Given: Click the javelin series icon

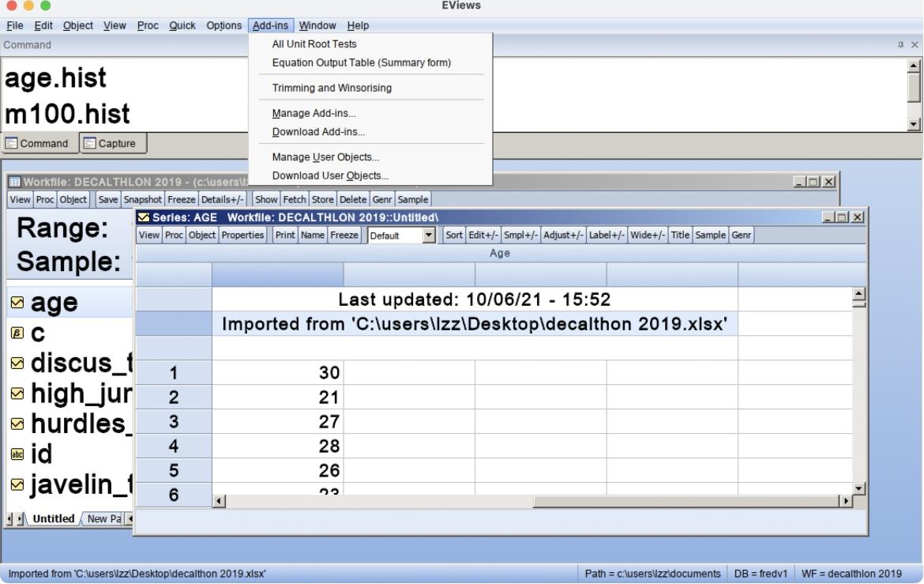Looking at the screenshot, I should [x=18, y=484].
